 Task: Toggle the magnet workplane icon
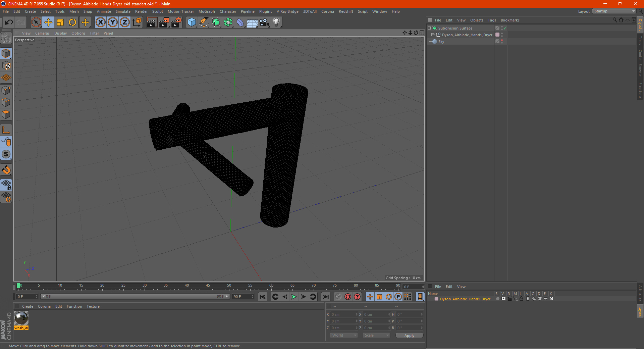click(6, 169)
